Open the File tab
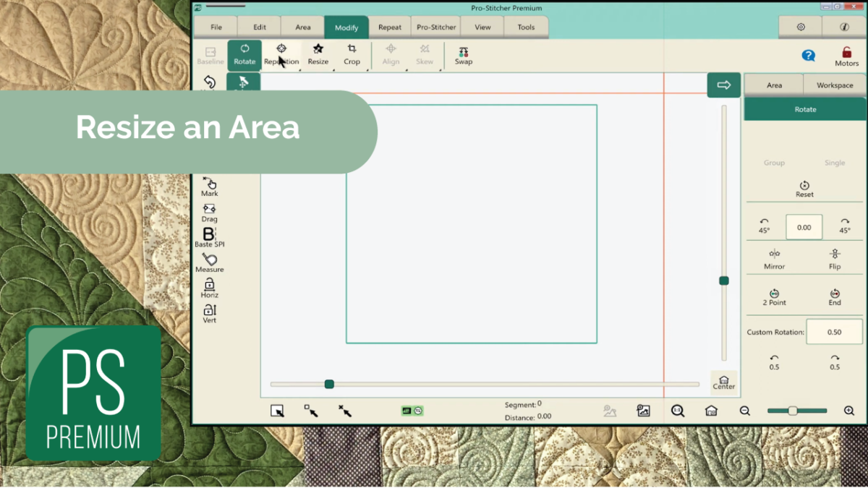 pos(216,27)
